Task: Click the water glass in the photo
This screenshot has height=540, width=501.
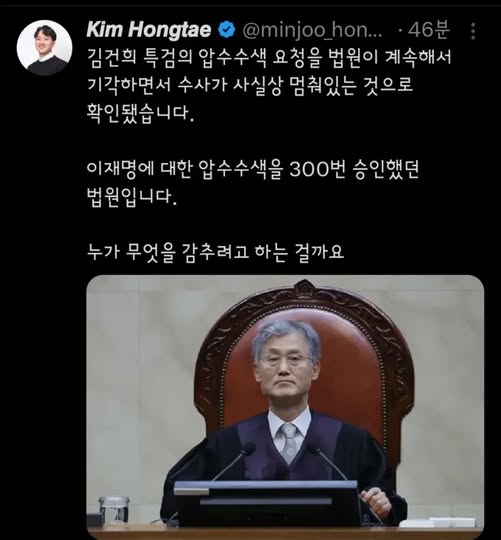Action: point(114,510)
